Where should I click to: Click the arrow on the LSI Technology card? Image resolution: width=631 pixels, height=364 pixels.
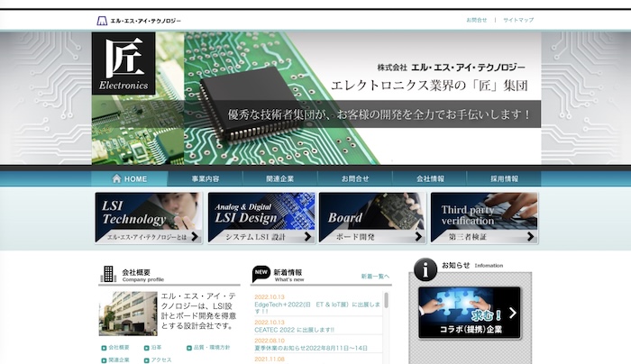pyautogui.click(x=195, y=236)
